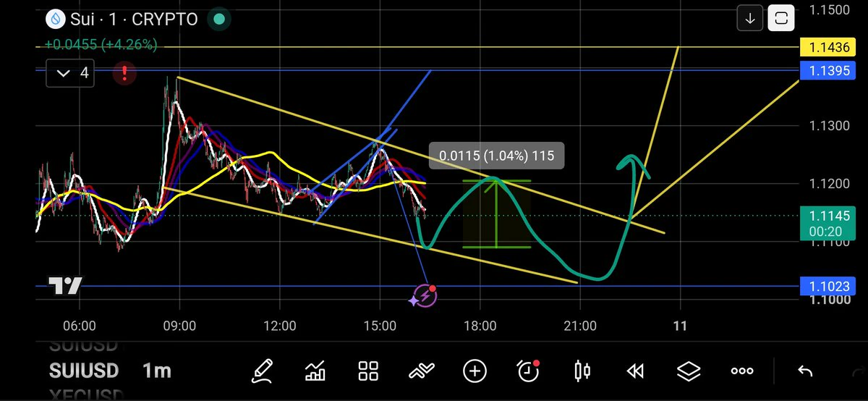
Task: Tap the 1.1000 price axis label
Action: click(x=829, y=300)
